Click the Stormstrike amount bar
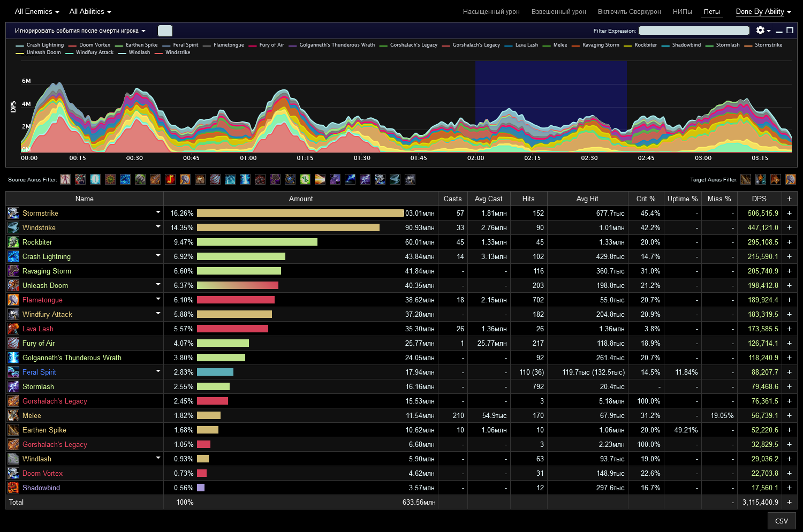The width and height of the screenshot is (803, 532). (x=300, y=213)
